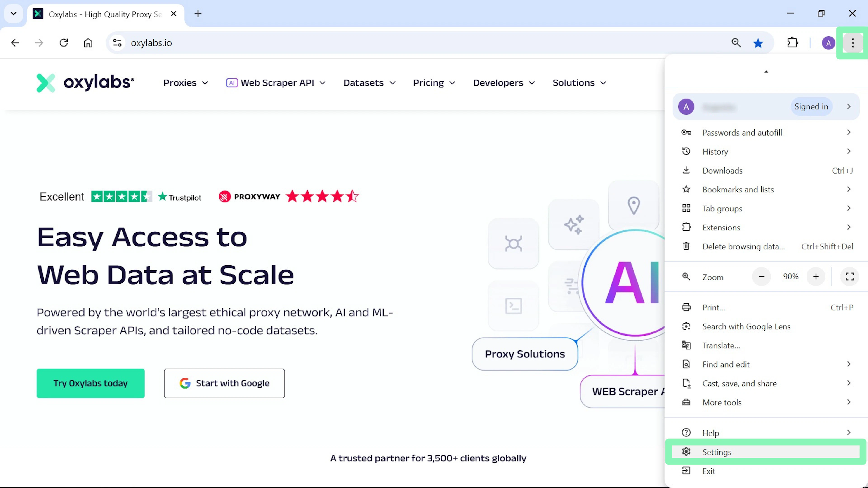This screenshot has height=488, width=868.
Task: Open the signed-in profile row in menu
Action: [x=766, y=107]
